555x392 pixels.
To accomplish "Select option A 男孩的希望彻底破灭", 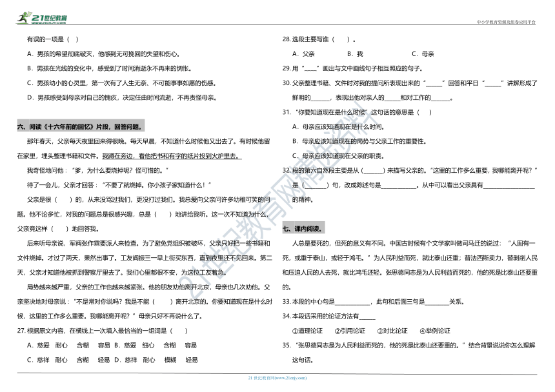I will tap(103, 54).
